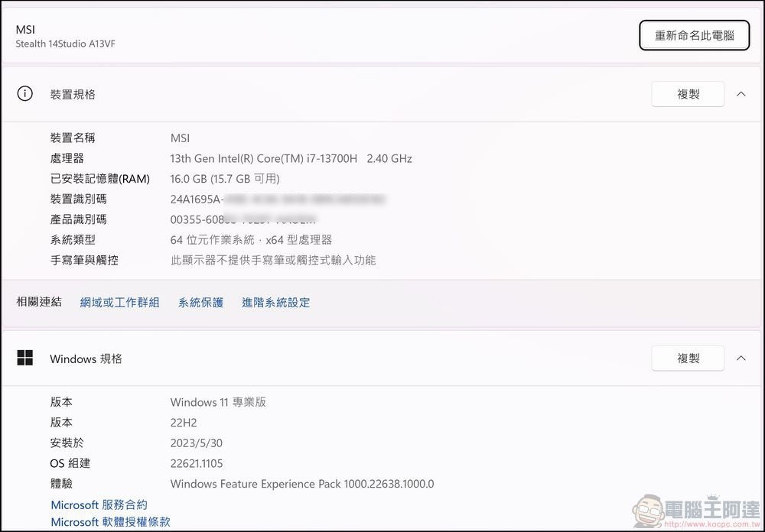Open 進階系統設定

[275, 302]
